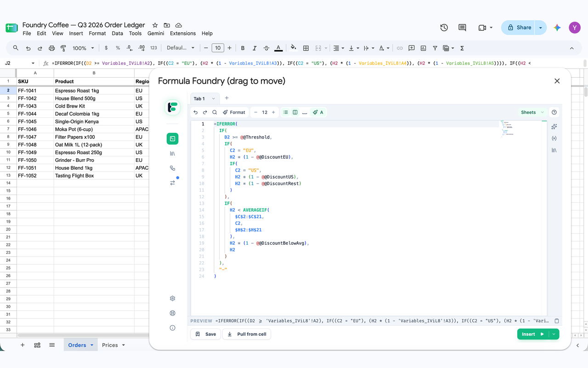The width and height of the screenshot is (588, 368).
Task: Open the text color picker in Sheets toolbar
Action: [x=278, y=48]
